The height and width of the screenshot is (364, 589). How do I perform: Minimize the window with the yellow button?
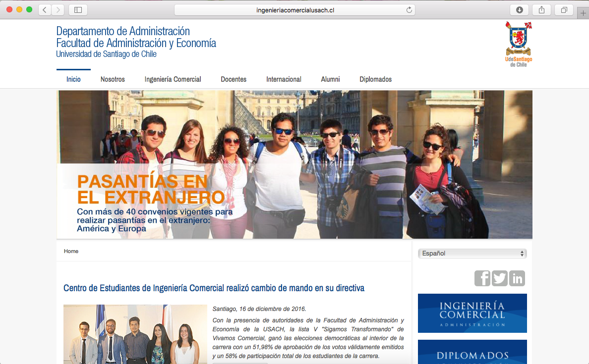pyautogui.click(x=19, y=10)
